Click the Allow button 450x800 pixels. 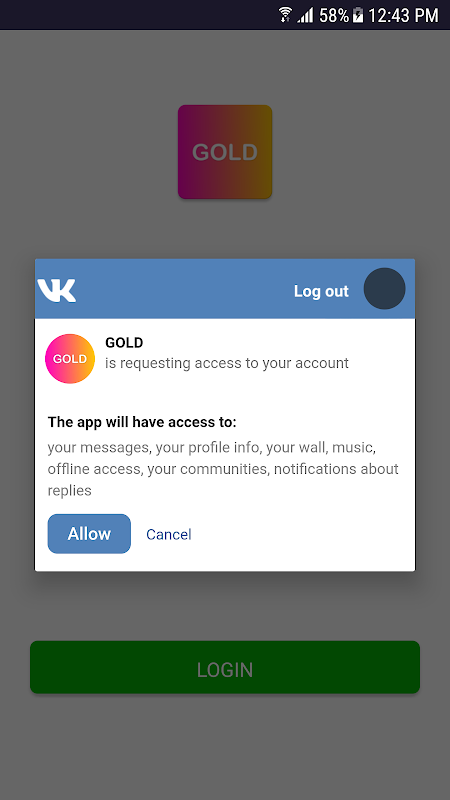pyautogui.click(x=89, y=534)
